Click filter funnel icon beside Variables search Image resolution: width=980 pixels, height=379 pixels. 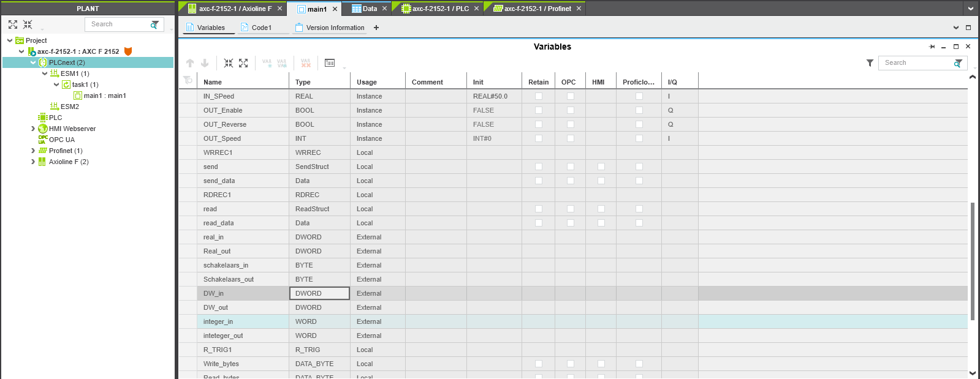pos(870,63)
